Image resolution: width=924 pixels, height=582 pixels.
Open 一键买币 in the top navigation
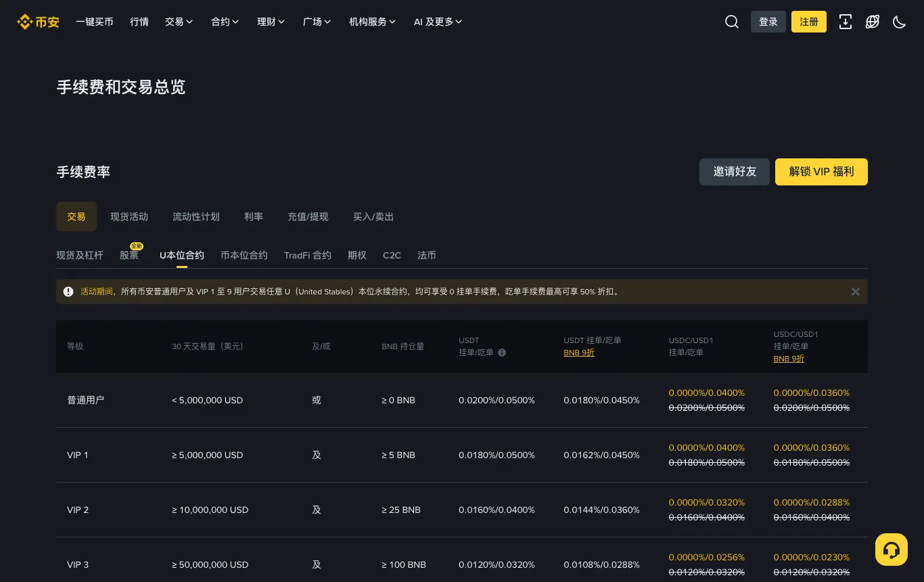95,22
